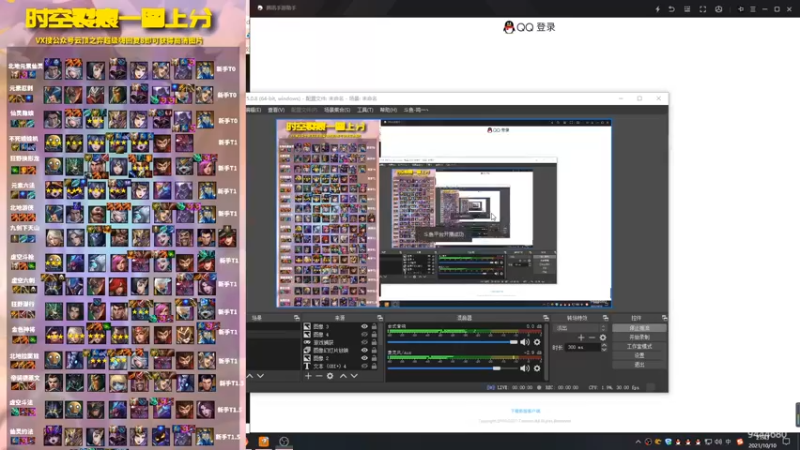Toggle visibility of 图像 2 source
The image size is (800, 450).
364,358
